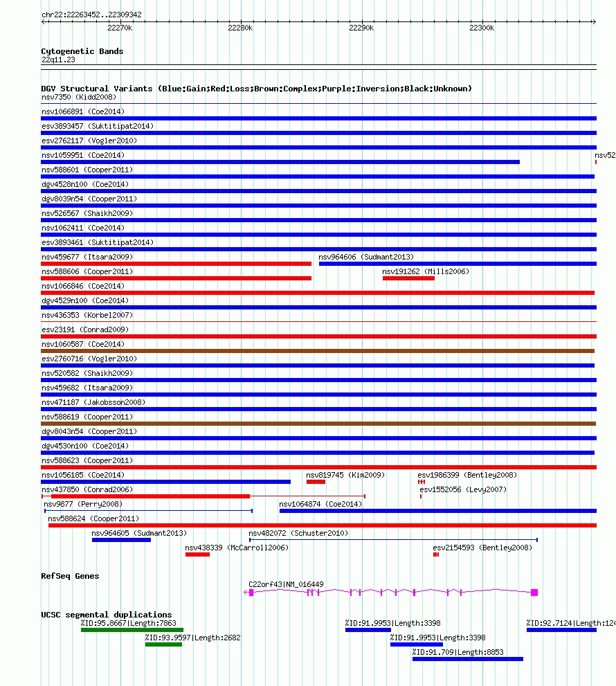The width and height of the screenshot is (616, 686).
Task: Open the nsv819745 (Kim2009) variant label
Action: tap(345, 475)
